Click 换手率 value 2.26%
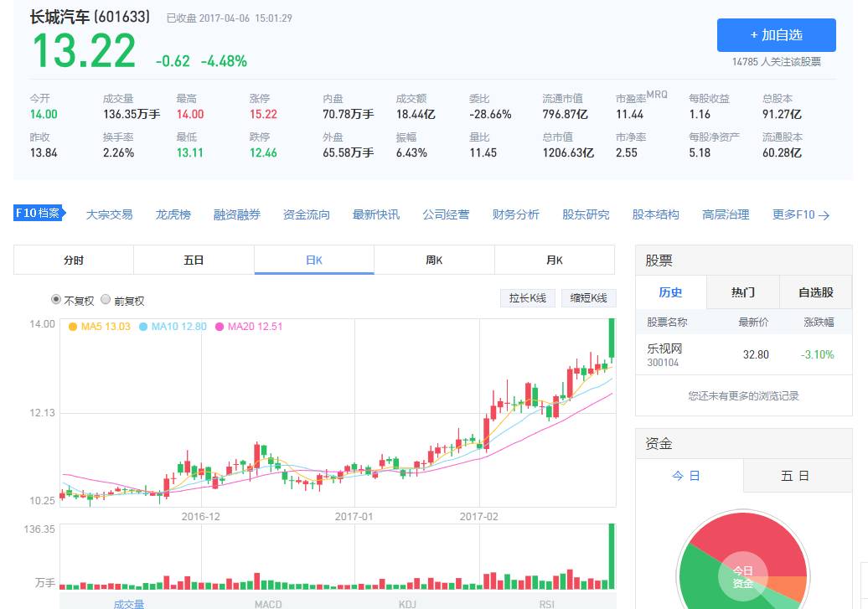The height and width of the screenshot is (609, 868). [x=118, y=152]
